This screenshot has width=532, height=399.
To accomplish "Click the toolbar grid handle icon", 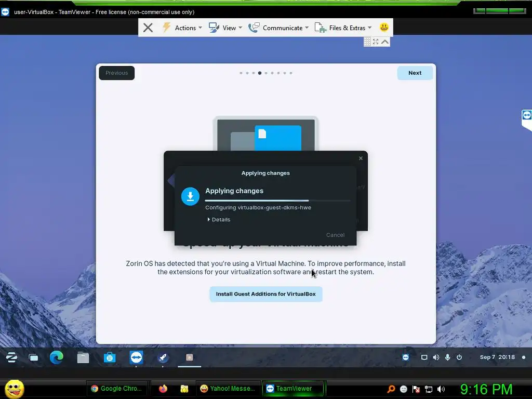I will tap(367, 42).
